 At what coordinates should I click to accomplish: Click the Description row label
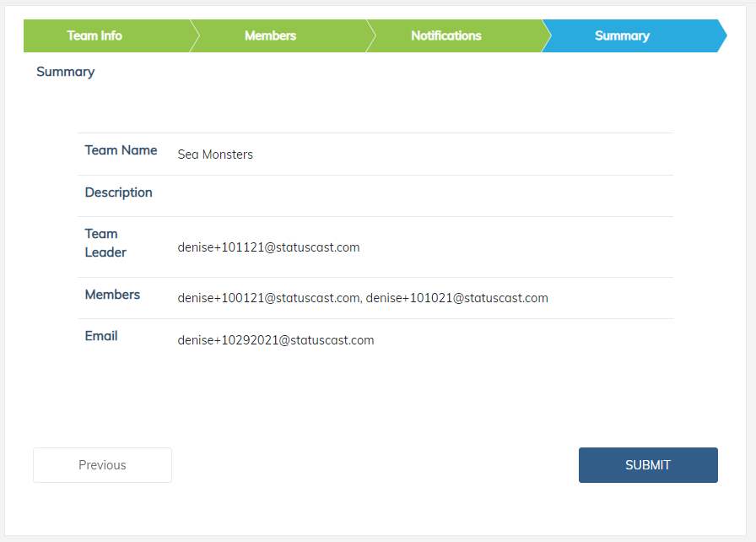pyautogui.click(x=119, y=192)
